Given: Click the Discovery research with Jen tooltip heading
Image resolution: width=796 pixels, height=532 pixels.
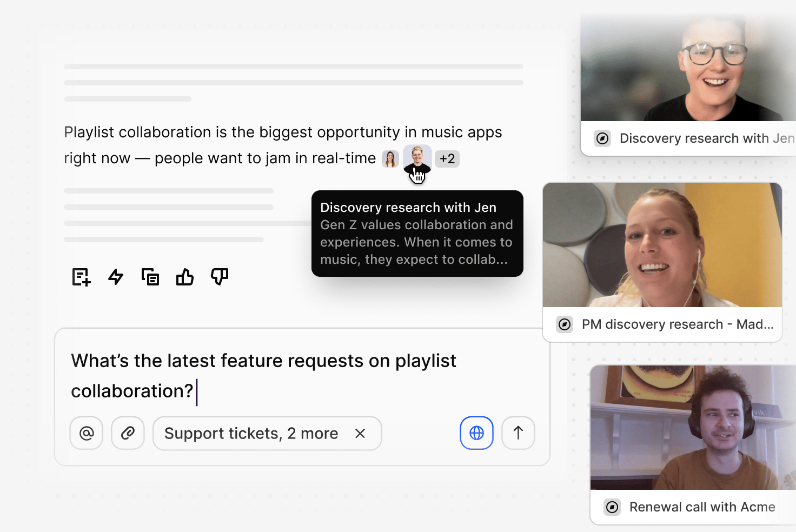Looking at the screenshot, I should pyautogui.click(x=408, y=208).
